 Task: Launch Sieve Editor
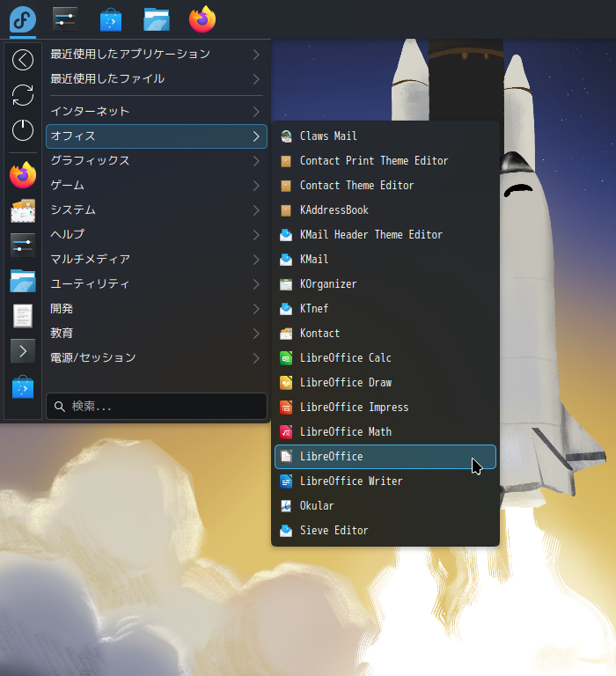pyautogui.click(x=385, y=530)
